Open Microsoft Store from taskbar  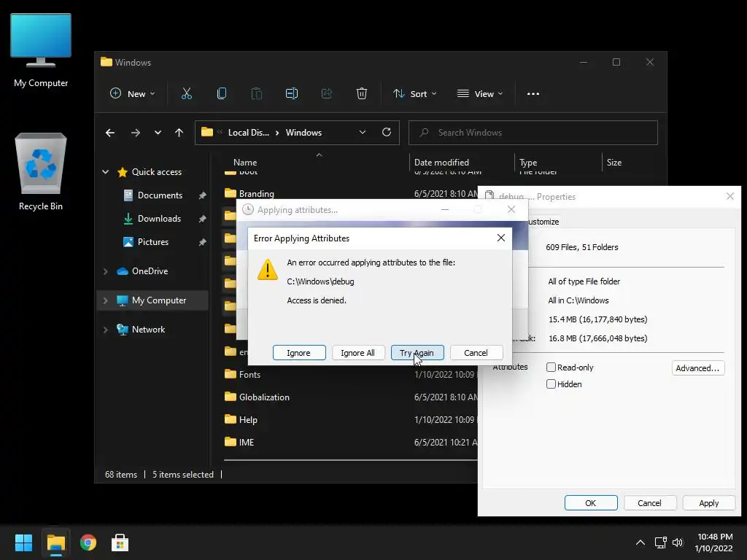tap(120, 542)
